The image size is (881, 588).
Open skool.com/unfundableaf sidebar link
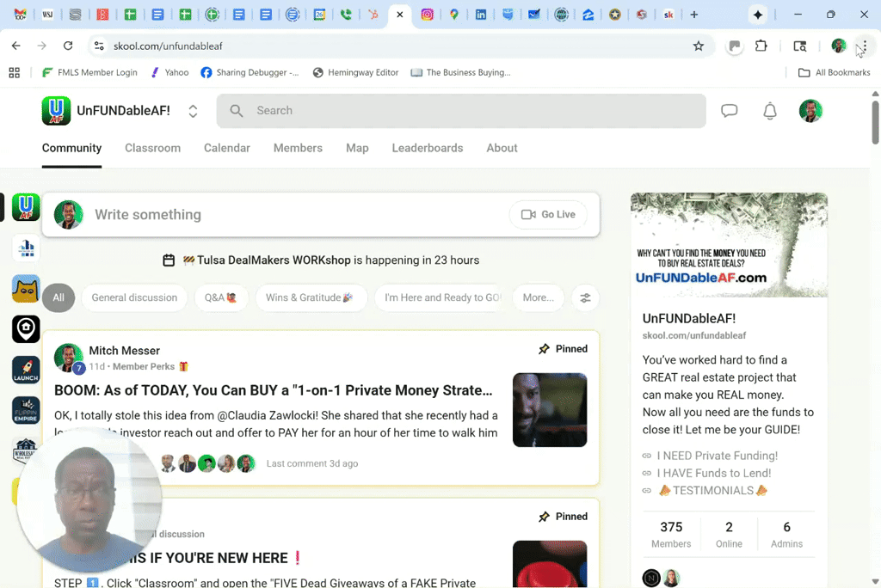tap(694, 335)
